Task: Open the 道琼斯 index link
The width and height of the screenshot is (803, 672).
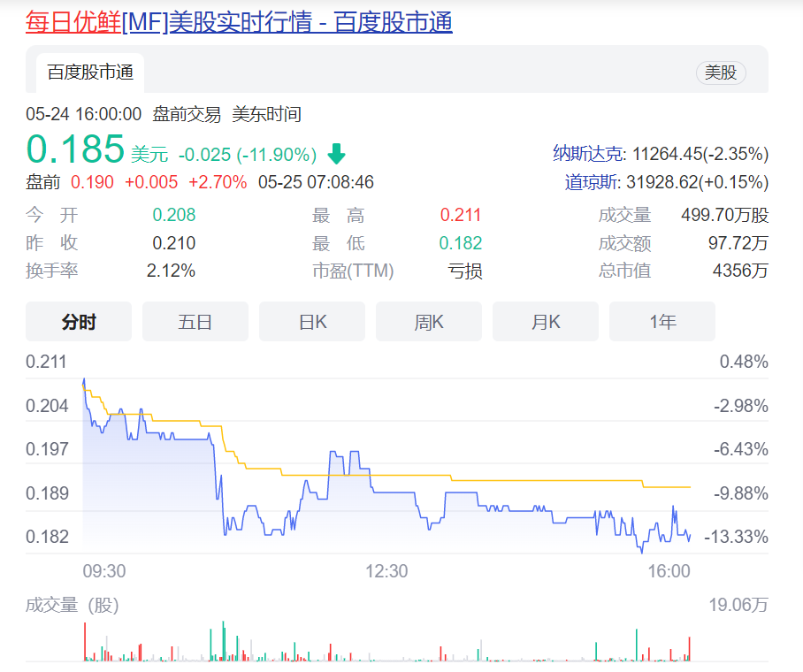Action: [x=593, y=182]
